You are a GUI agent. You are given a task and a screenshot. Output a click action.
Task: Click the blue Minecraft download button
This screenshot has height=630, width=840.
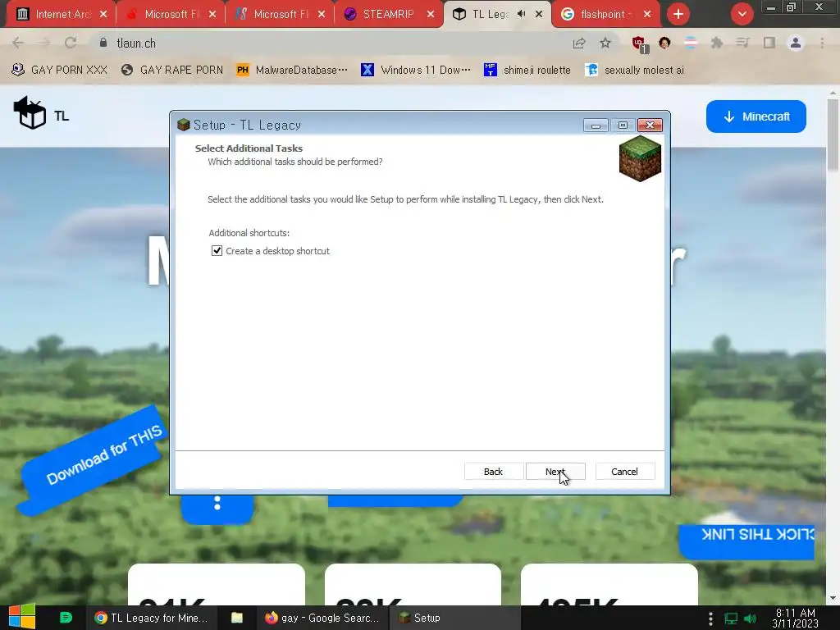click(x=756, y=116)
